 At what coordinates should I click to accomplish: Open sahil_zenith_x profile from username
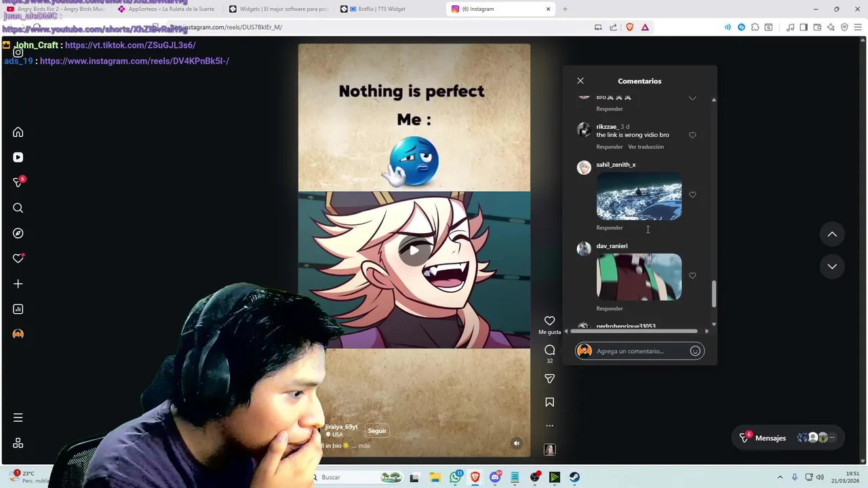click(616, 165)
